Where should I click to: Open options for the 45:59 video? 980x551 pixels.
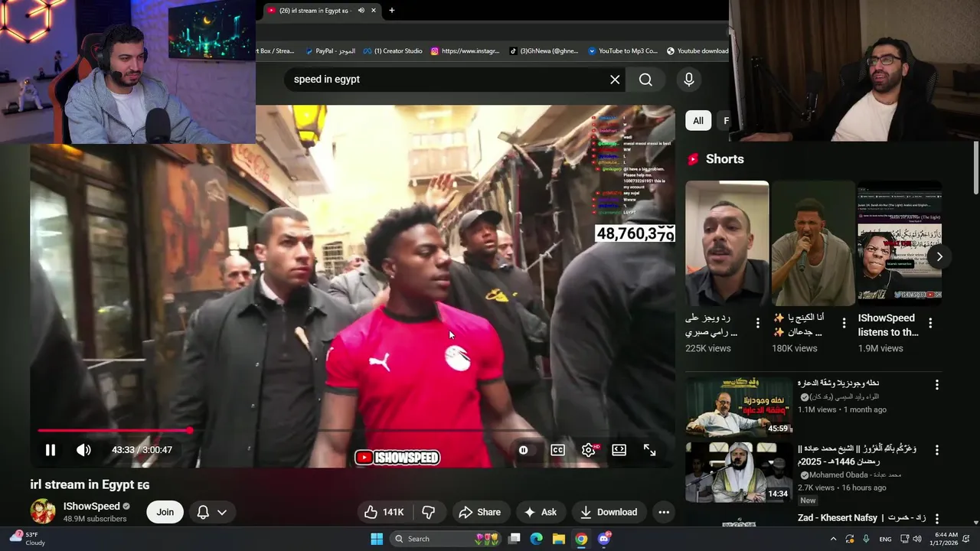point(936,385)
